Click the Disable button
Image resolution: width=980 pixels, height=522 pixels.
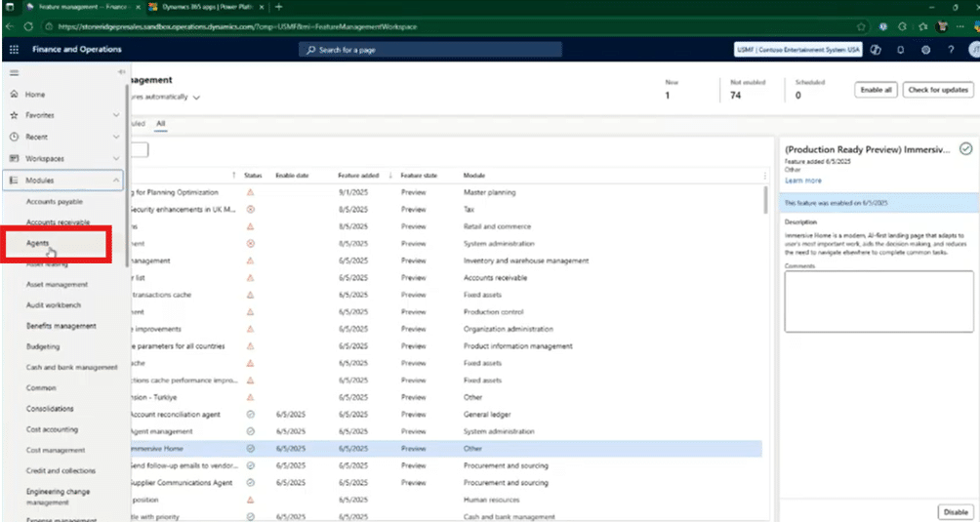[954, 511]
